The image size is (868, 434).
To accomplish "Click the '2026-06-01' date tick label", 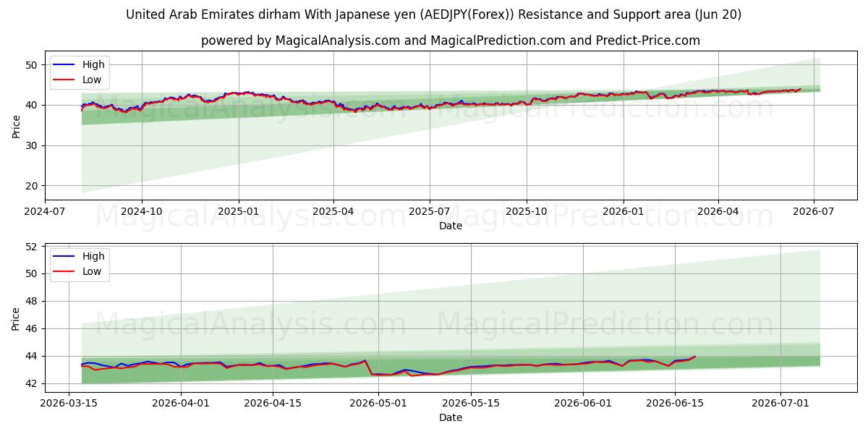I will coord(583,402).
